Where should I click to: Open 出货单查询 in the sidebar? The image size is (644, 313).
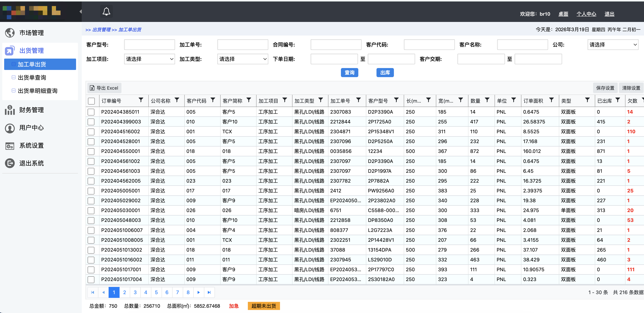[x=32, y=77]
